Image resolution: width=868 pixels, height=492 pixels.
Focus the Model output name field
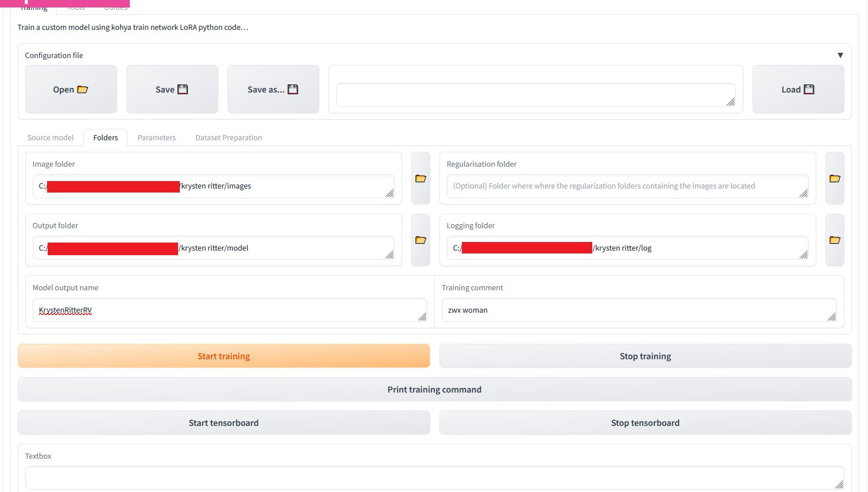(x=230, y=310)
